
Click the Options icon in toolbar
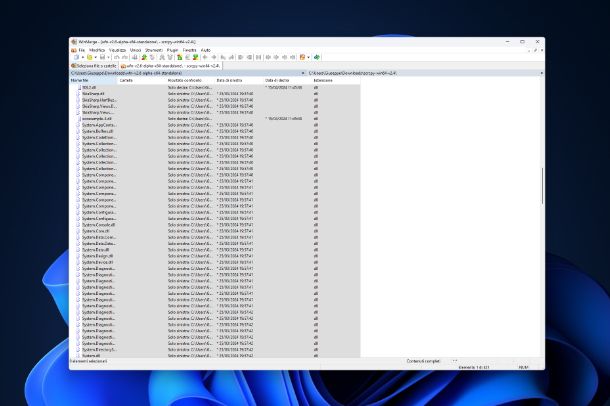pyautogui.click(x=302, y=57)
